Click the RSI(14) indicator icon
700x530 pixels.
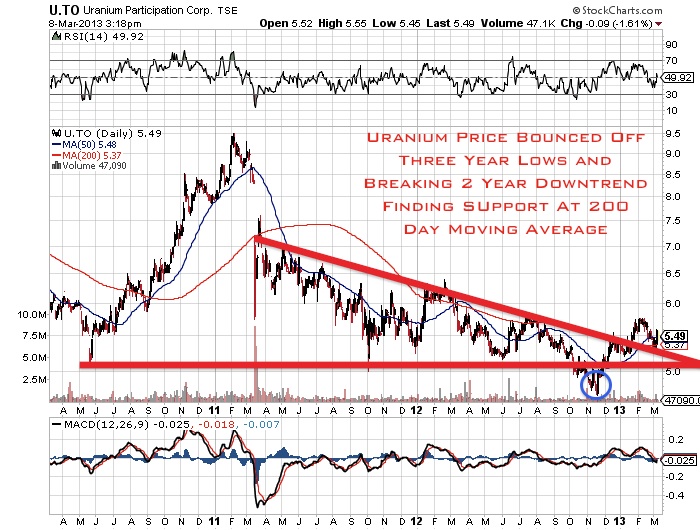click(x=56, y=37)
